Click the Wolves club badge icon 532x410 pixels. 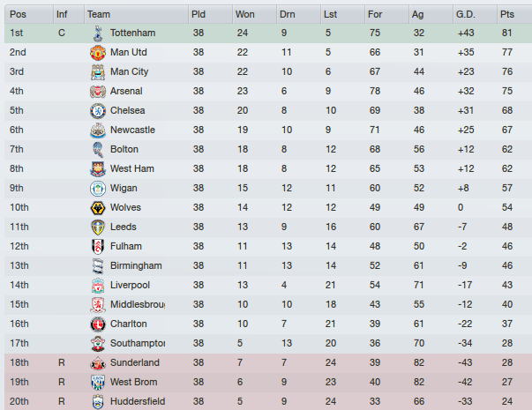pyautogui.click(x=97, y=208)
